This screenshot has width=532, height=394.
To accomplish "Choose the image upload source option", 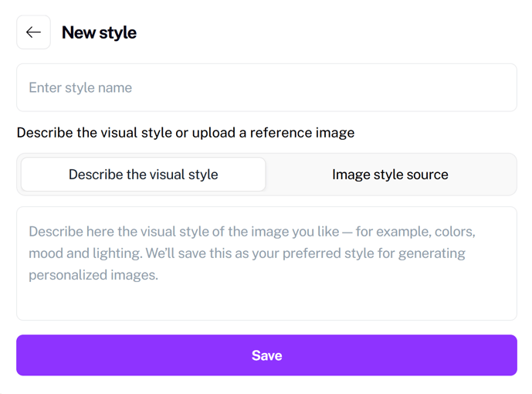I will pyautogui.click(x=390, y=175).
